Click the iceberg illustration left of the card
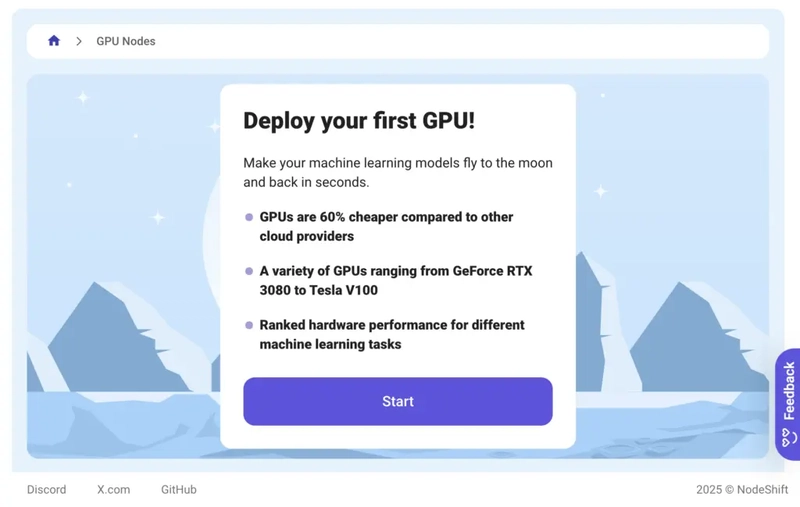 [x=100, y=340]
